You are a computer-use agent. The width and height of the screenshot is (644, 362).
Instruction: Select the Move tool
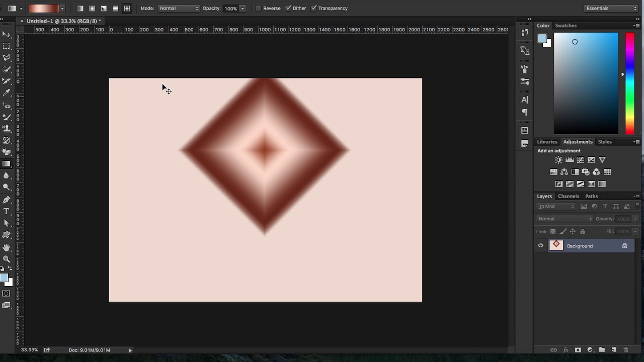pyautogui.click(x=7, y=34)
